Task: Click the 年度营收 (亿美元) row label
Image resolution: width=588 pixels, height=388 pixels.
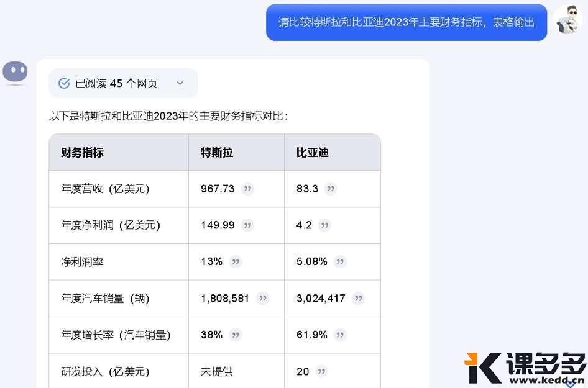Action: point(105,189)
